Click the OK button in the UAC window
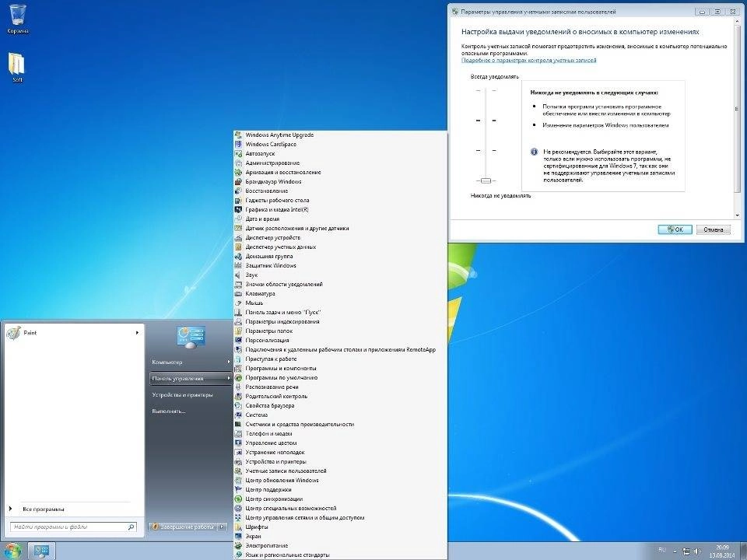The image size is (747, 560). click(x=675, y=229)
